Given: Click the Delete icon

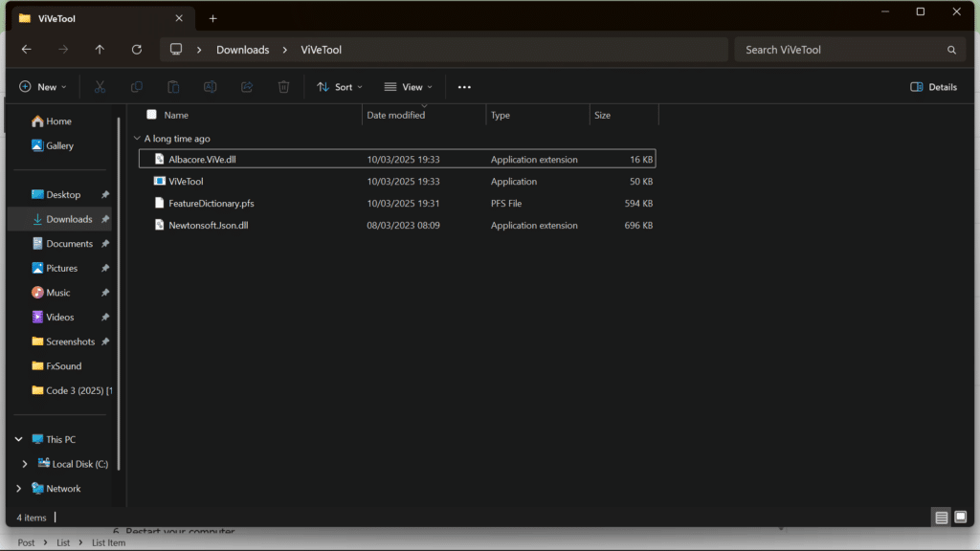Looking at the screenshot, I should 283,86.
